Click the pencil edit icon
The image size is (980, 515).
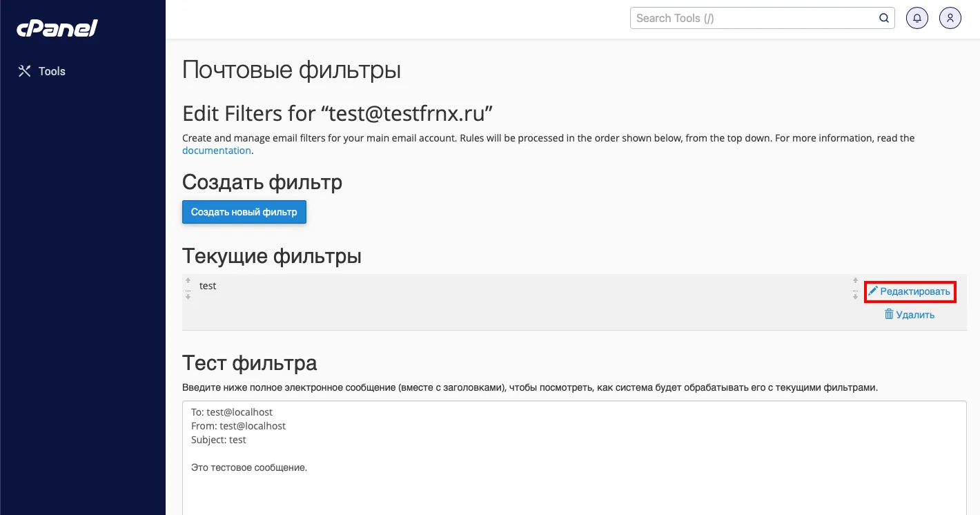[x=873, y=291]
